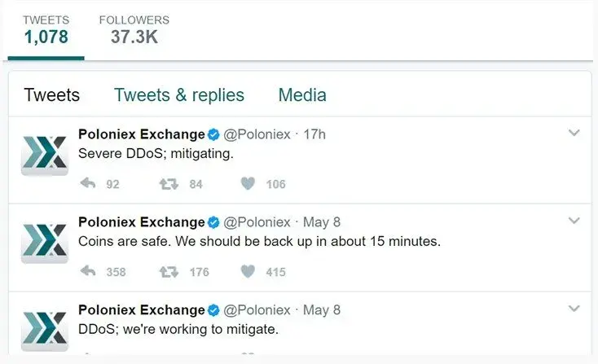Screen dimensions: 598x364
Task: Select the Tweets tab
Action: click(52, 94)
